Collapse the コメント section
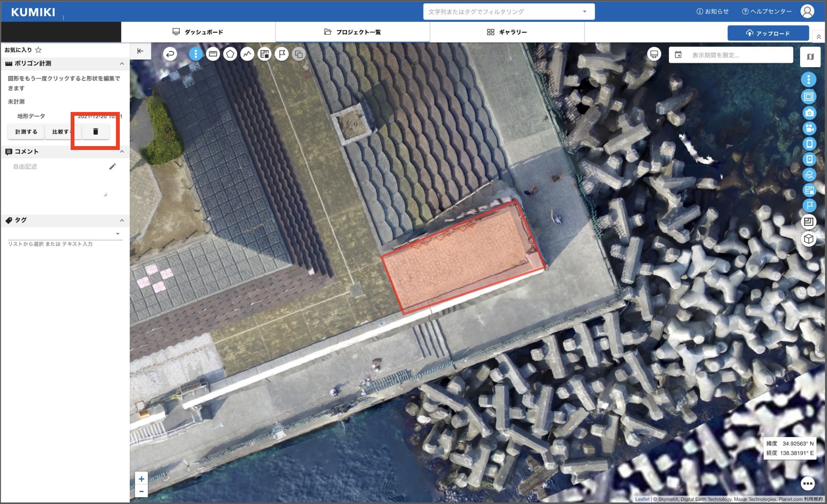Viewport: 827px width, 504px height. (x=122, y=152)
